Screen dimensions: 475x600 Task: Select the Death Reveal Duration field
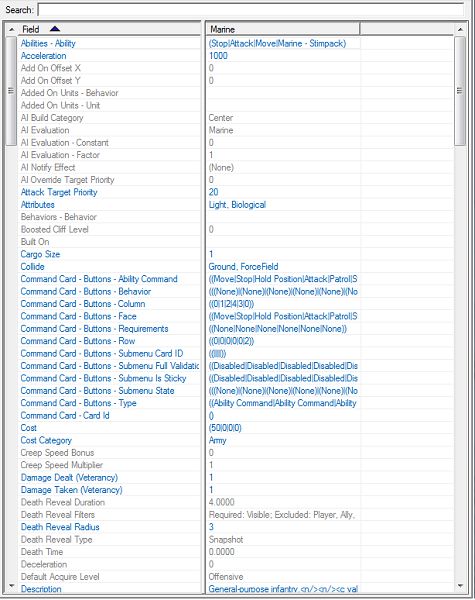point(109,502)
